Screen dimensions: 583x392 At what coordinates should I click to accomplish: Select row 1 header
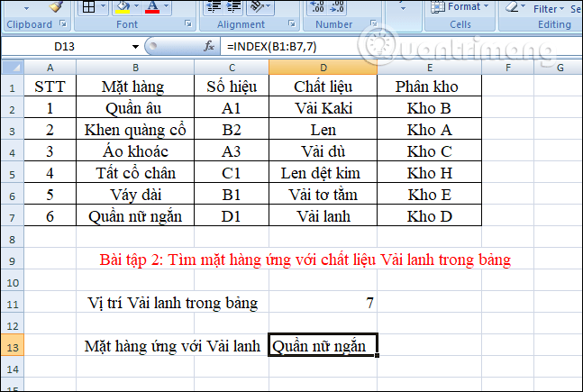pos(13,87)
